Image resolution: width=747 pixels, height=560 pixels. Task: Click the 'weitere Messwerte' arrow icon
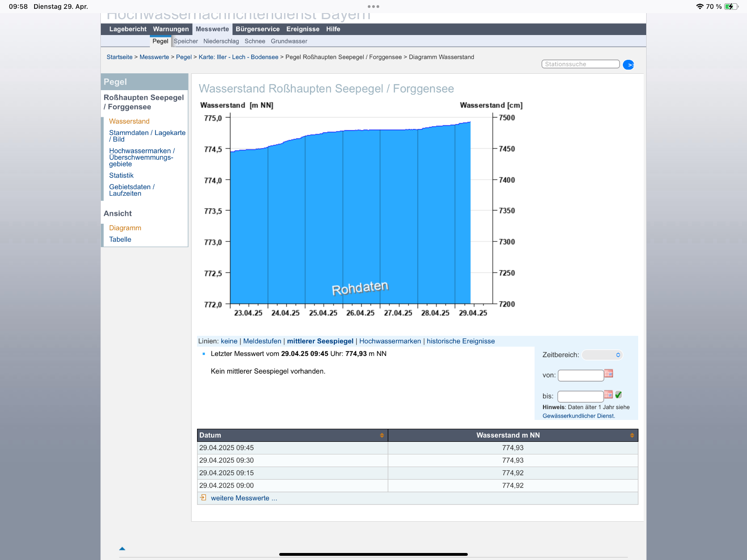203,498
